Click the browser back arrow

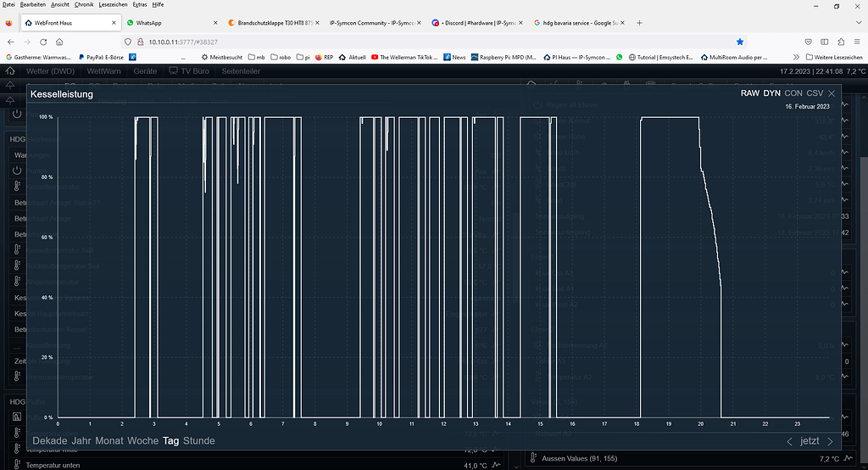tap(11, 41)
